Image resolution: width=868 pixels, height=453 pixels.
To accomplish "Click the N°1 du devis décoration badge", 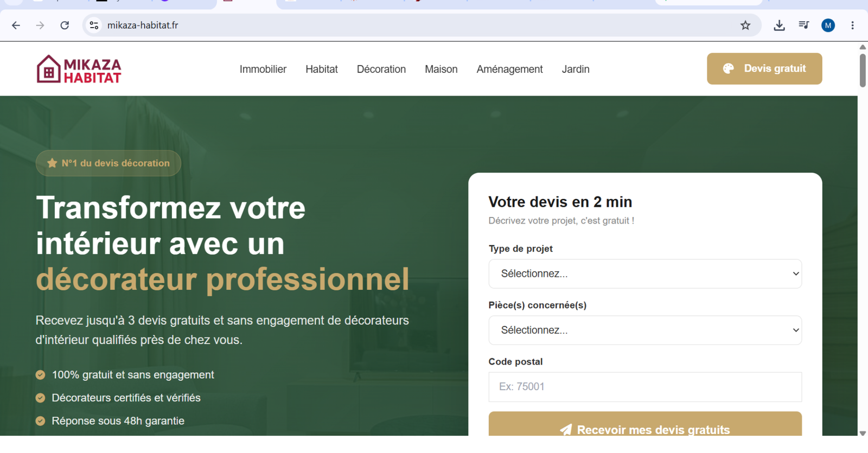I will [x=108, y=163].
